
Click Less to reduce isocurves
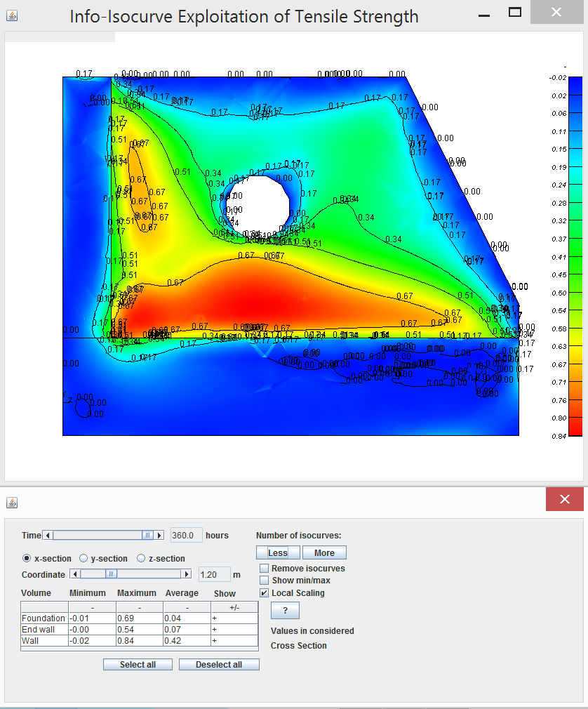tap(278, 552)
